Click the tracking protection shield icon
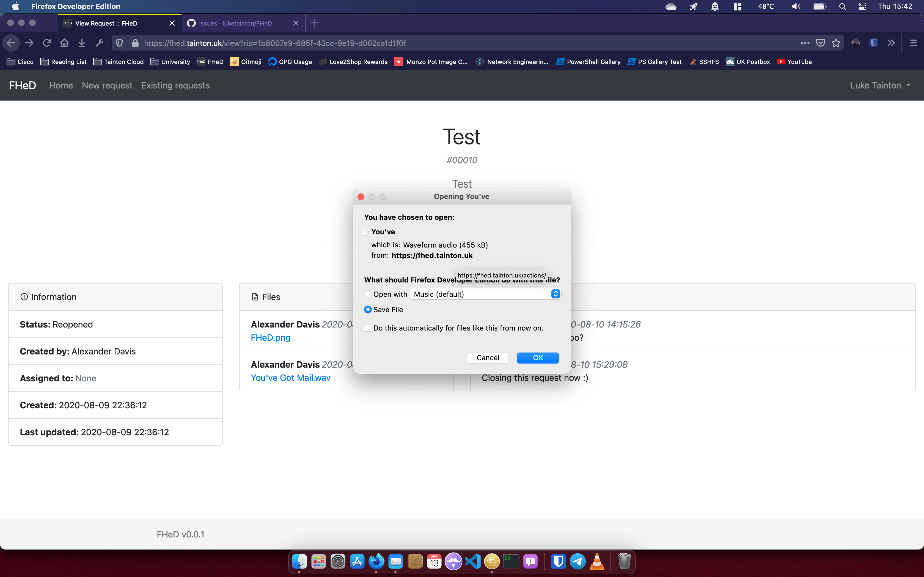 [x=119, y=43]
